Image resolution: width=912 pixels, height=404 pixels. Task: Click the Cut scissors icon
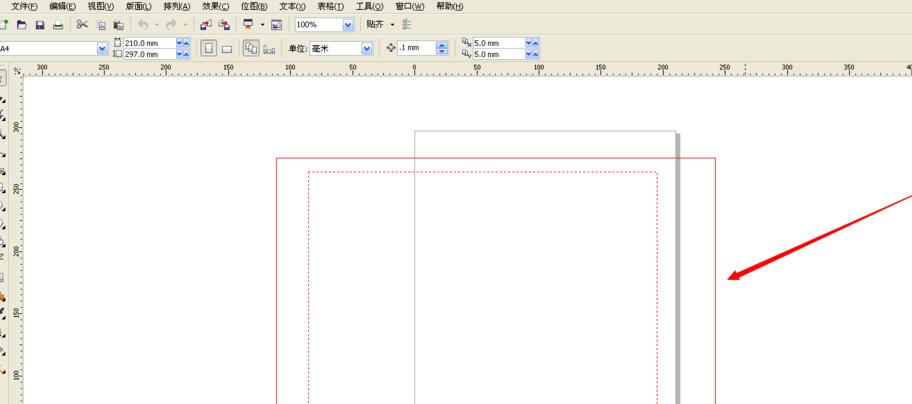(x=82, y=24)
